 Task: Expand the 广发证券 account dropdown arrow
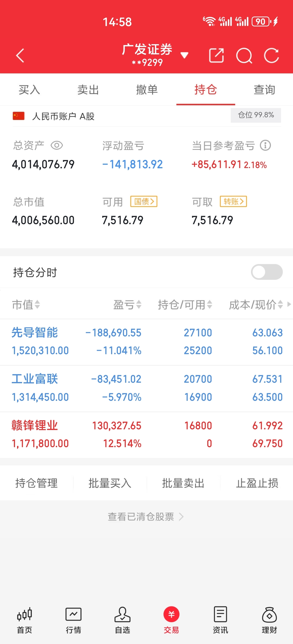184,55
